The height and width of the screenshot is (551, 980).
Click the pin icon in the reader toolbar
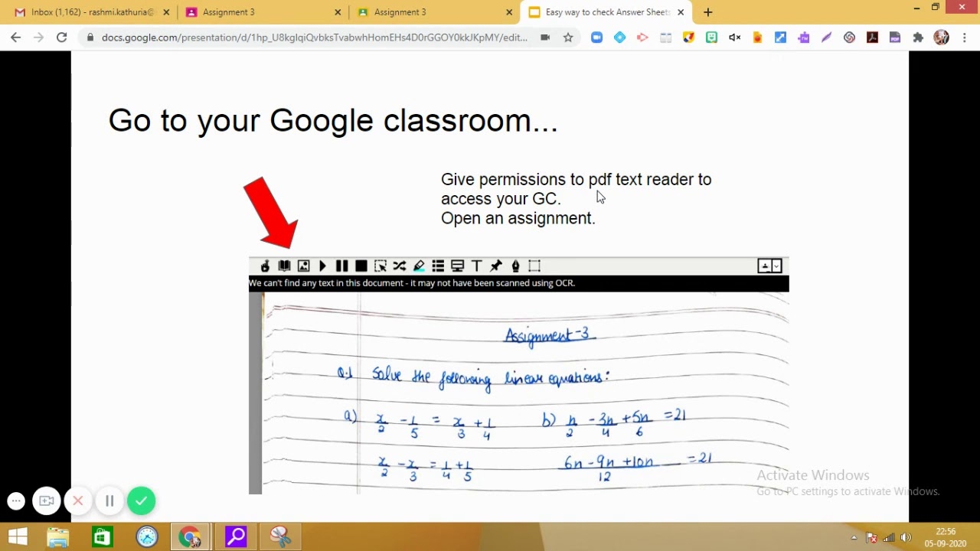[x=495, y=266]
